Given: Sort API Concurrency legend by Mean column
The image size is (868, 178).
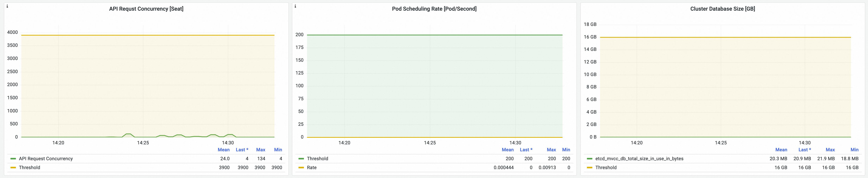Looking at the screenshot, I should tap(224, 150).
